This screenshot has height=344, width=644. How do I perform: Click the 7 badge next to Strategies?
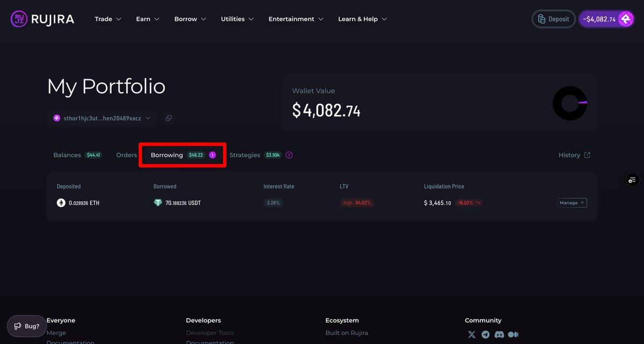coord(289,155)
